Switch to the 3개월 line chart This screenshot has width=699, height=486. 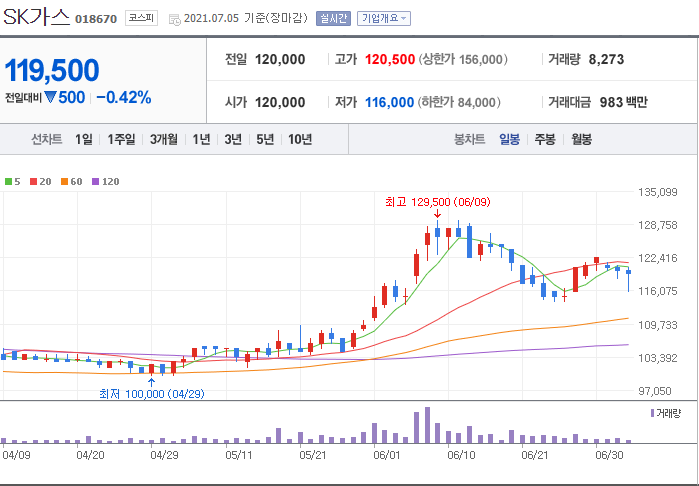point(164,140)
